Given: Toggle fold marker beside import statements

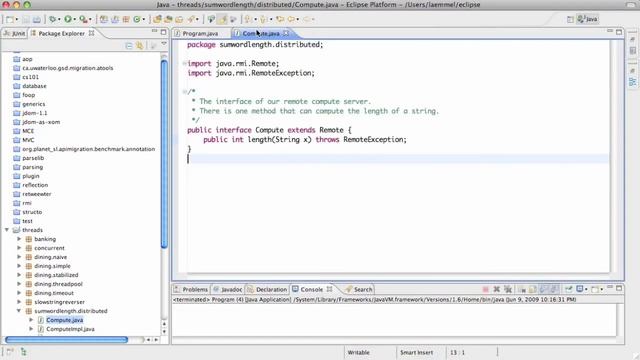Looking at the screenshot, I should [x=184, y=64].
